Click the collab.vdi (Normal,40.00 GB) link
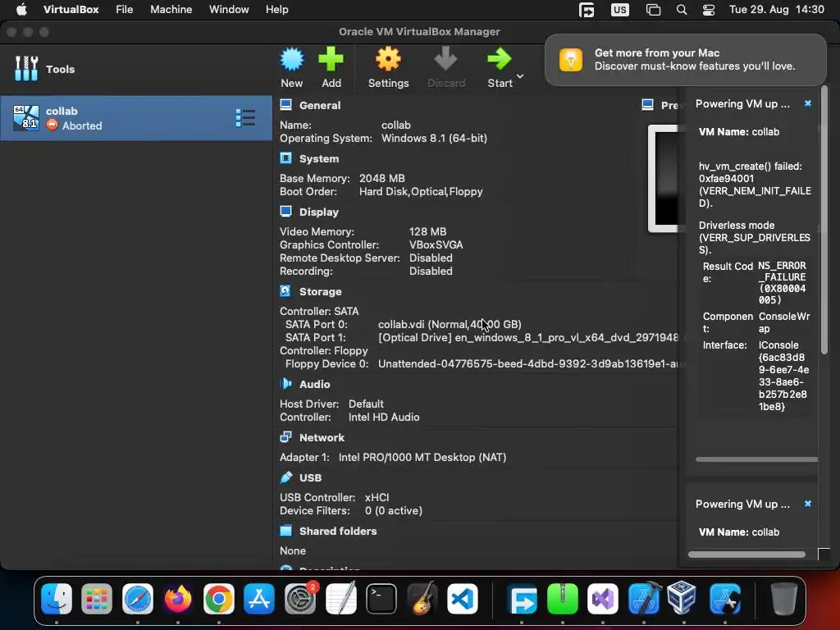 click(x=450, y=324)
